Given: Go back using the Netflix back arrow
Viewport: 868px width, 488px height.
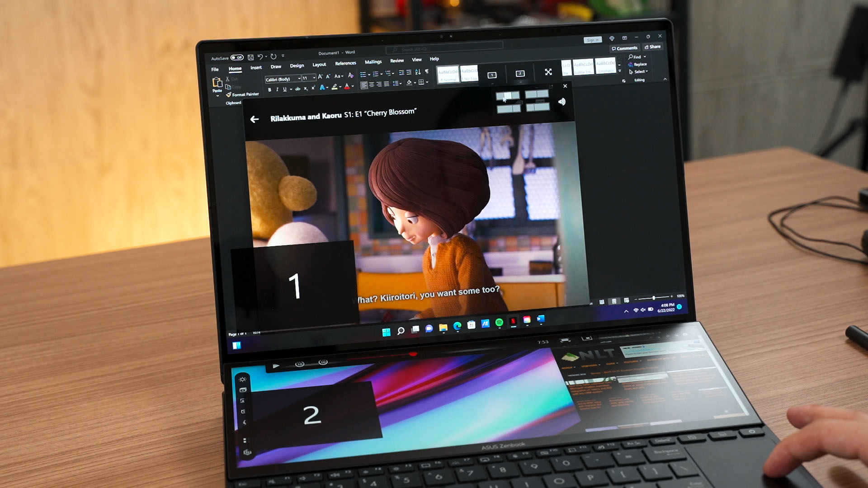Looking at the screenshot, I should [255, 119].
